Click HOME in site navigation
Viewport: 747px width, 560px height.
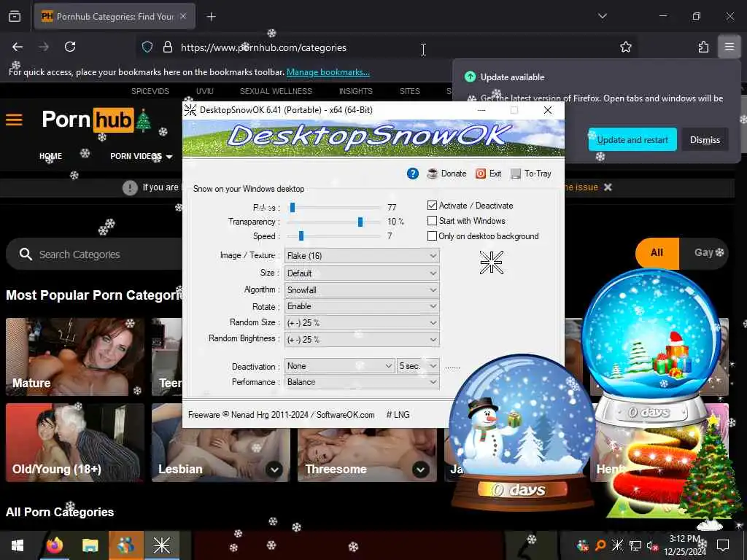click(x=50, y=156)
